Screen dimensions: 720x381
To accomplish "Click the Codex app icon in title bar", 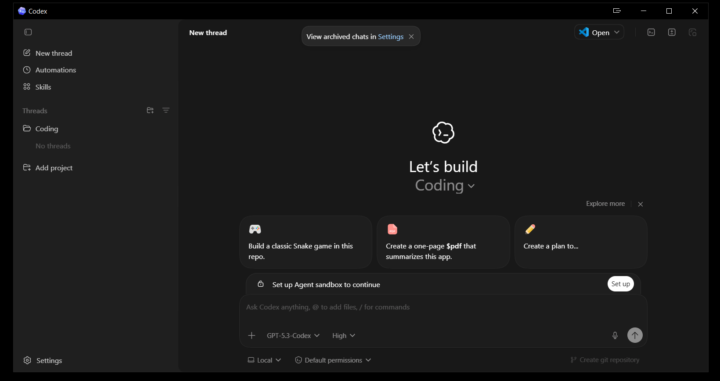I will (x=22, y=11).
